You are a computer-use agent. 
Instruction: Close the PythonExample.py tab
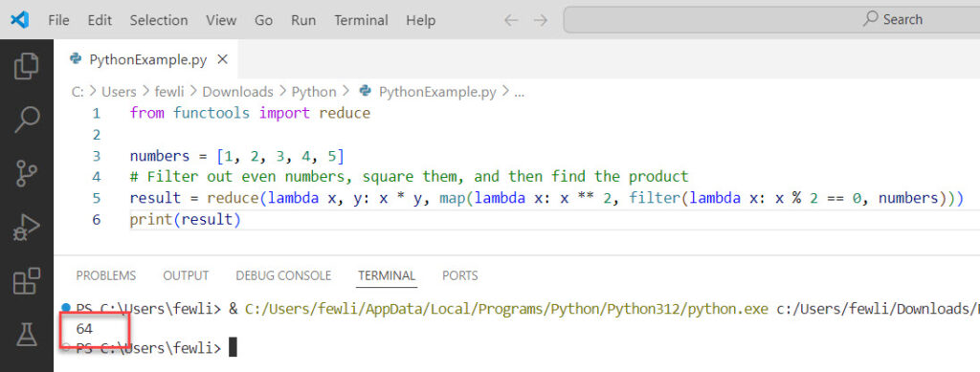pos(222,60)
